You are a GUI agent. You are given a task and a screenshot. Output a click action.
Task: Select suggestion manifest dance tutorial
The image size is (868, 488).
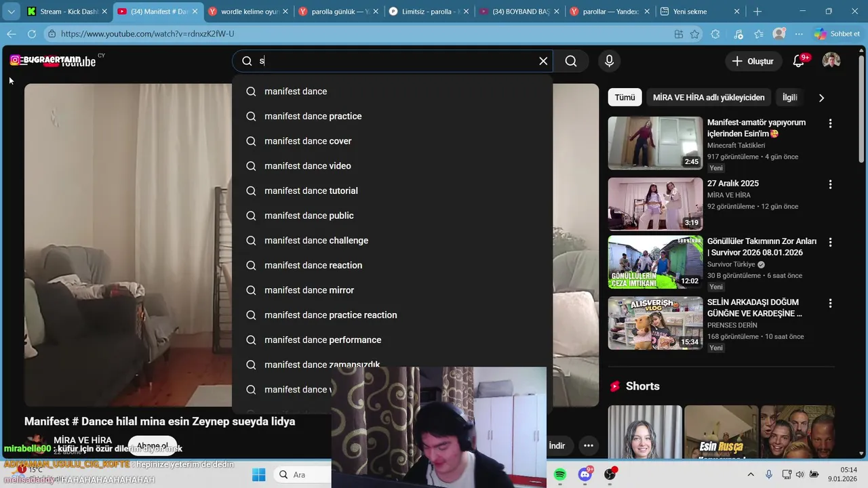click(x=393, y=190)
